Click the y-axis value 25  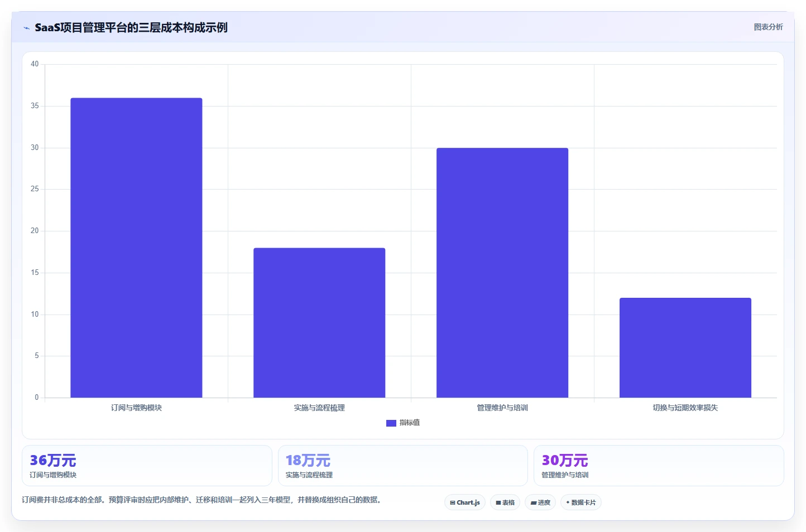(35, 189)
